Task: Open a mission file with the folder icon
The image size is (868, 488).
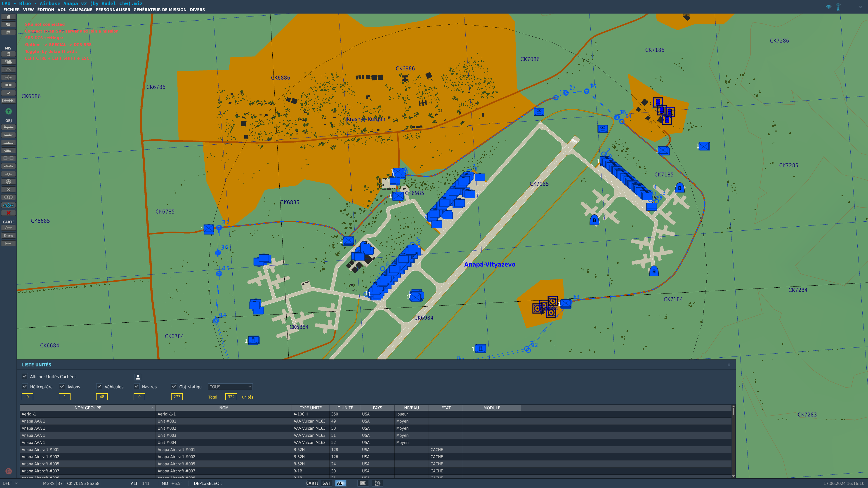Action: click(x=8, y=24)
